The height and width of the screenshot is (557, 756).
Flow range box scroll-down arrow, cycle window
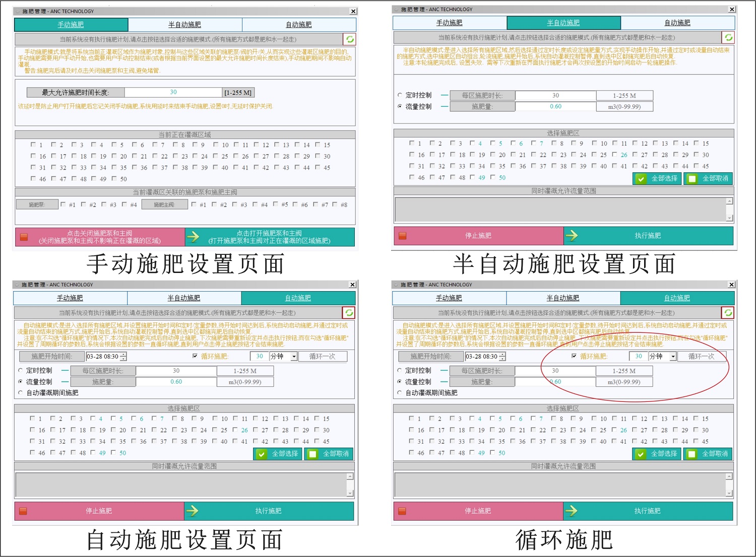point(729,494)
